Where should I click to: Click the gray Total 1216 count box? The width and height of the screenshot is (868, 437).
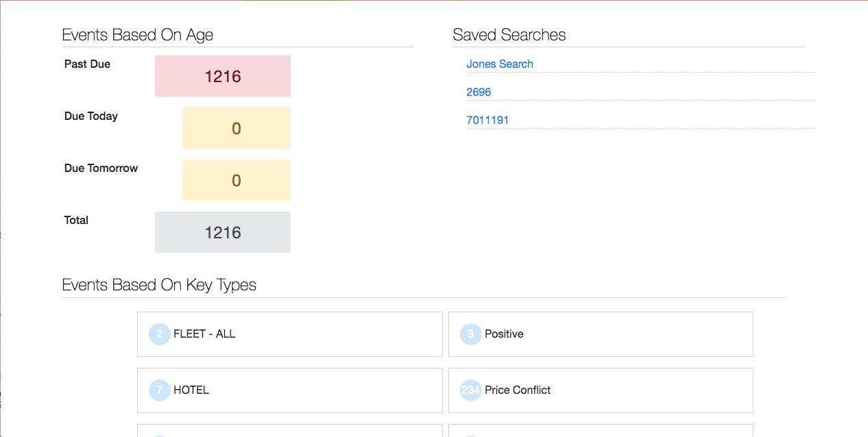[223, 232]
